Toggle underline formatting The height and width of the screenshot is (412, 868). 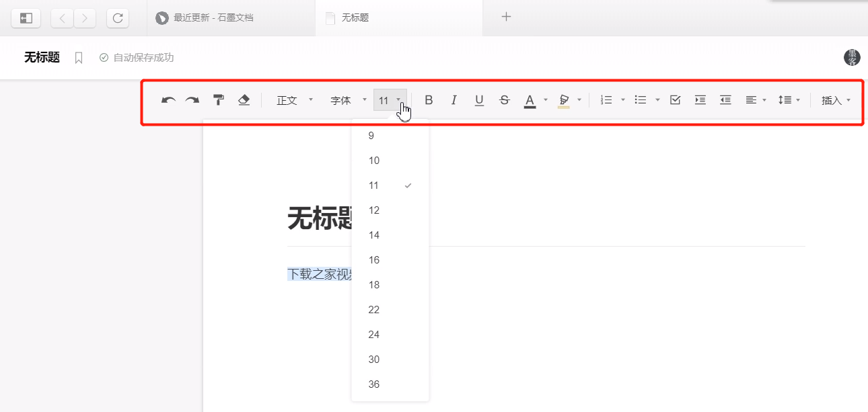479,99
